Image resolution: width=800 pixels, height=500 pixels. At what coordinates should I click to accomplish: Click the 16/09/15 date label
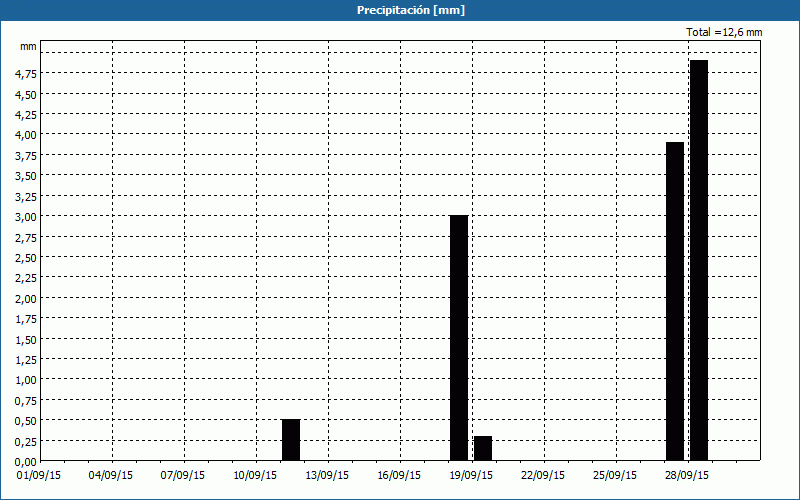399,476
